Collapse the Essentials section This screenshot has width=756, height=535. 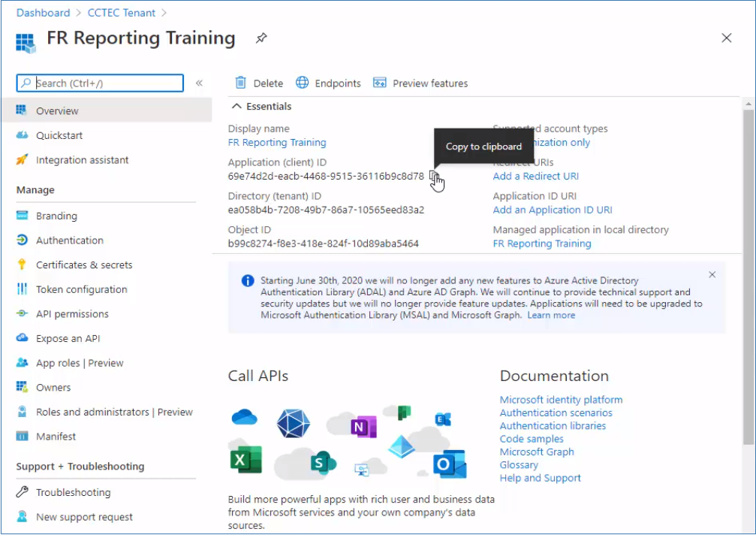[x=236, y=106]
